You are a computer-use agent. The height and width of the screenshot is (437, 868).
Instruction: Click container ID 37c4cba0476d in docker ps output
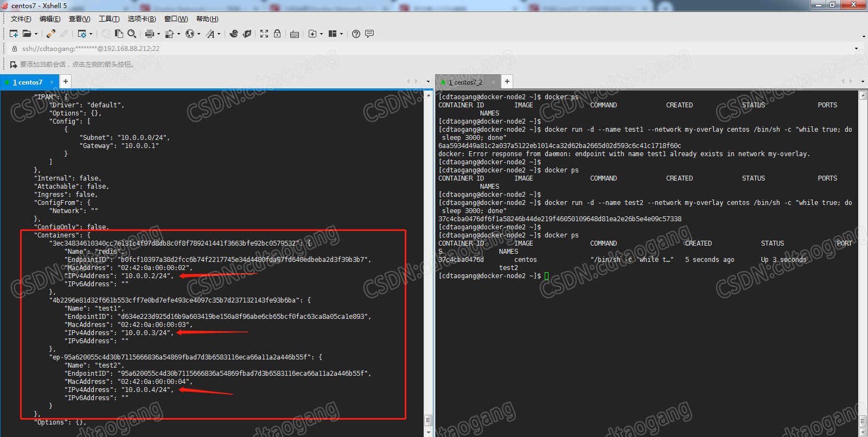point(461,260)
